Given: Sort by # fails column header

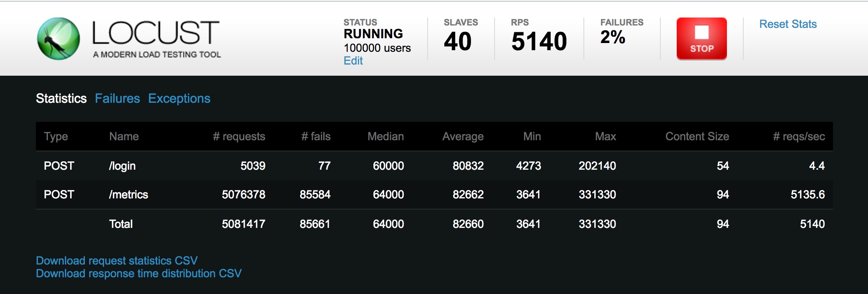Looking at the screenshot, I should [x=316, y=137].
